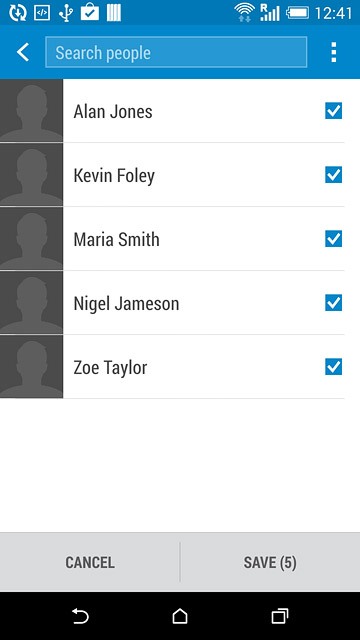Toggle the Zoe Taylor checkbox
Screen dimensions: 360x640
click(x=333, y=367)
